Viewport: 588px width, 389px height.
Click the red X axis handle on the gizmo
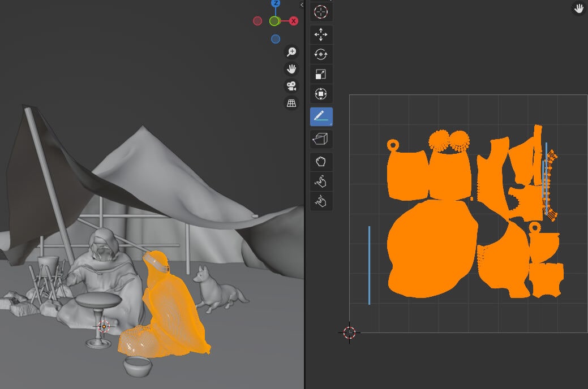pos(293,20)
